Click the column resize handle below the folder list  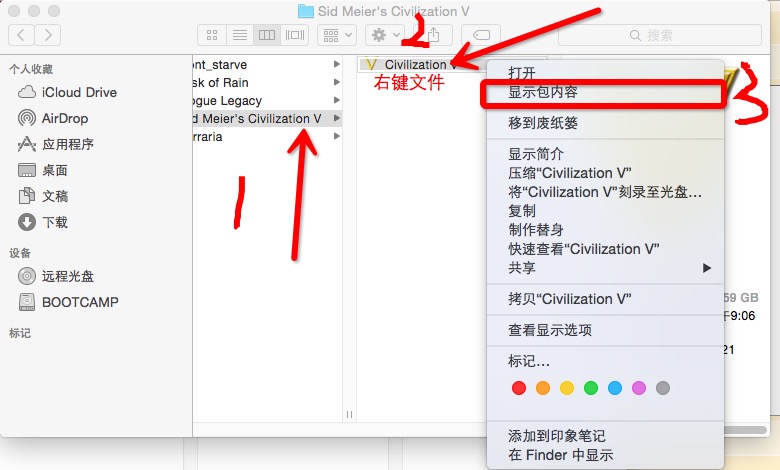click(x=349, y=414)
